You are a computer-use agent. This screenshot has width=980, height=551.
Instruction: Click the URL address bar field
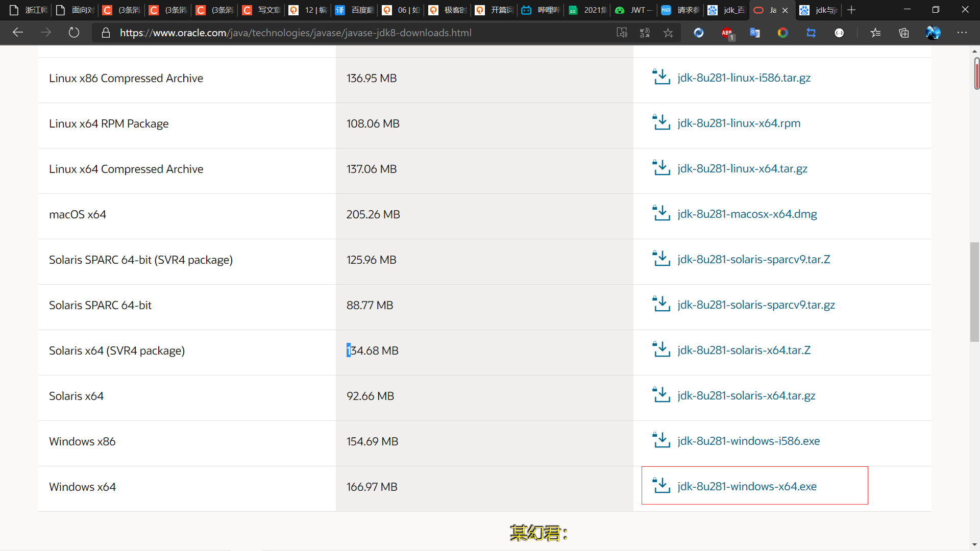pyautogui.click(x=357, y=33)
